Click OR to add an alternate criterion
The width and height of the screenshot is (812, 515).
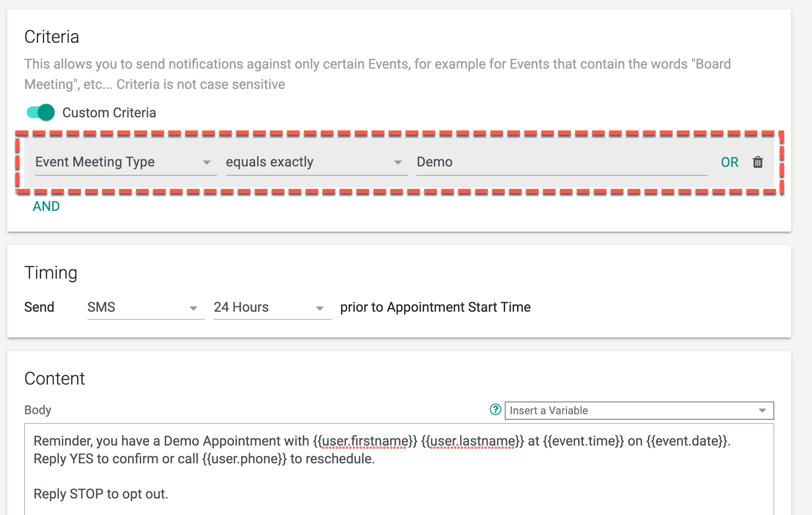[x=729, y=162]
